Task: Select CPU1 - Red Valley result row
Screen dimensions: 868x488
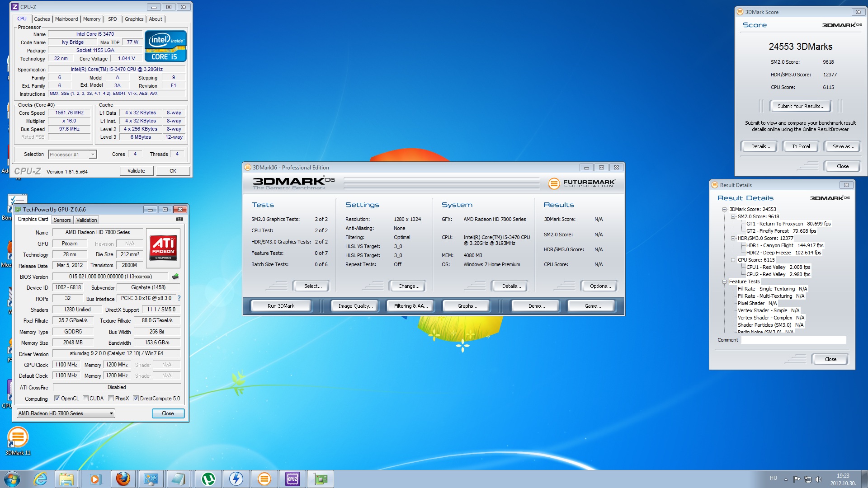Action: pos(778,267)
